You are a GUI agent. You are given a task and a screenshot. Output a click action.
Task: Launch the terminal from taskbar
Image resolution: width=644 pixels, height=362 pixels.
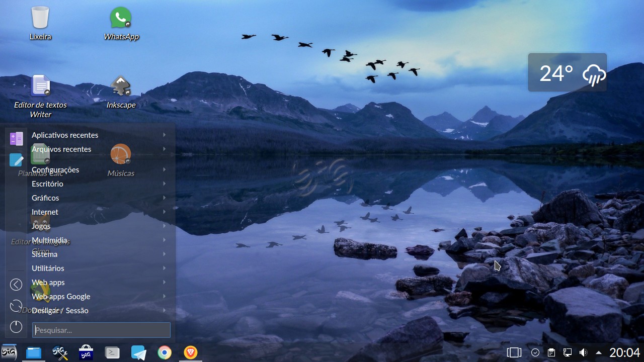click(112, 353)
